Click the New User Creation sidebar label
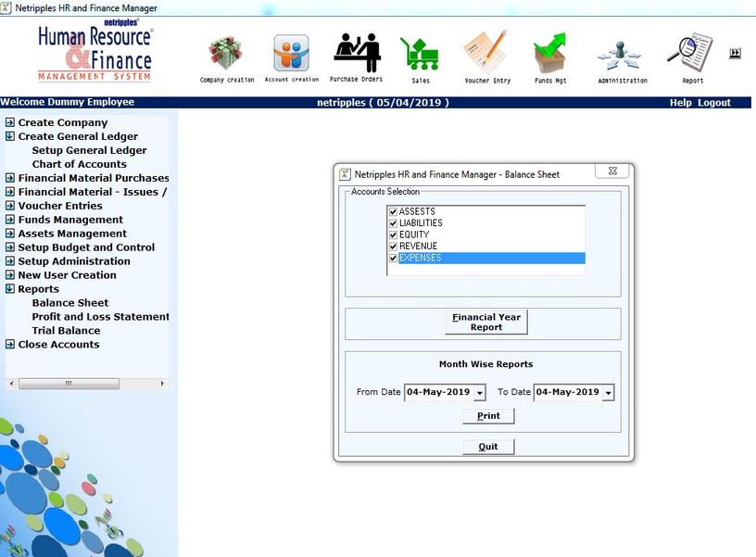This screenshot has height=557, width=756. click(x=67, y=275)
